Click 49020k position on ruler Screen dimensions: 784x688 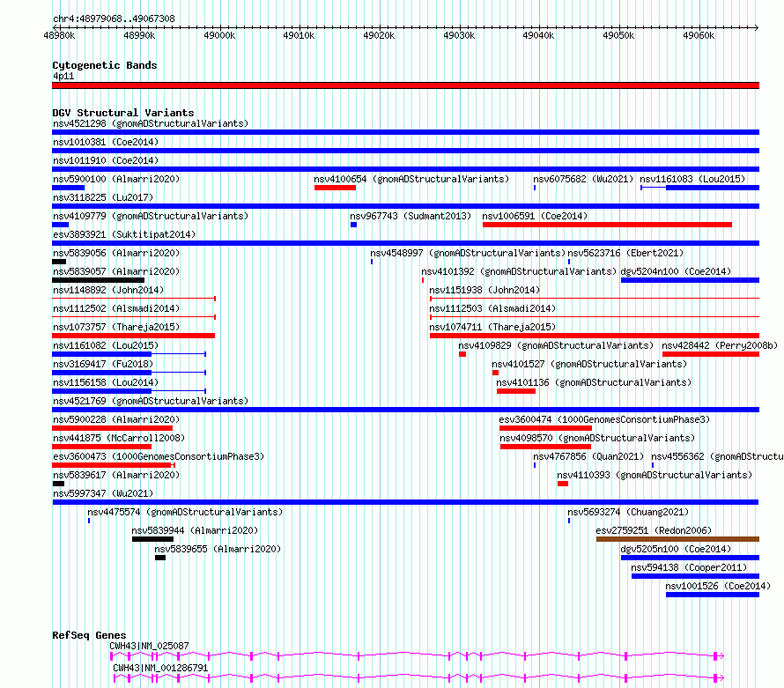coord(379,35)
